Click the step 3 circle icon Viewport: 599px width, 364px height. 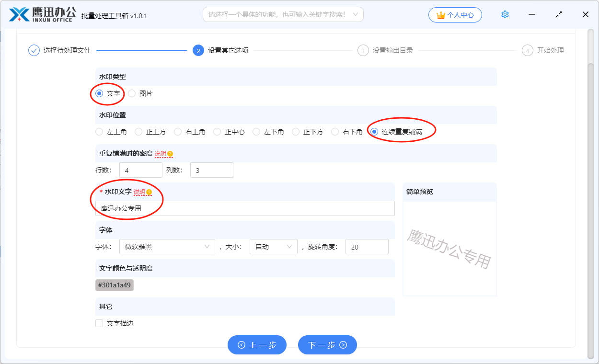click(363, 51)
